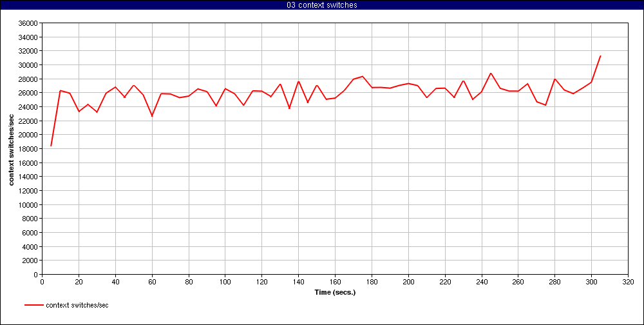Image resolution: width=644 pixels, height=325 pixels.
Task: Click the final peak data point above 30000
Action: pyautogui.click(x=600, y=56)
